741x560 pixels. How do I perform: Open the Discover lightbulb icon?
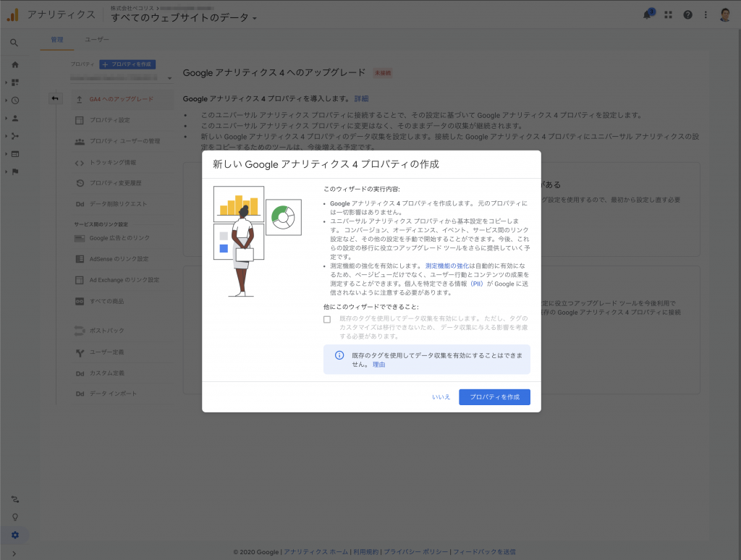(x=15, y=517)
